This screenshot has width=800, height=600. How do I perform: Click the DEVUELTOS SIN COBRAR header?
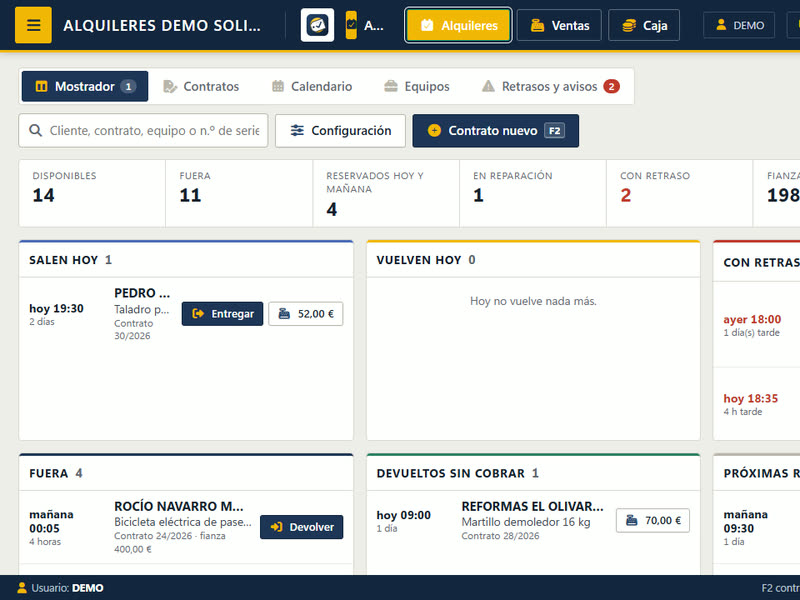point(533,473)
